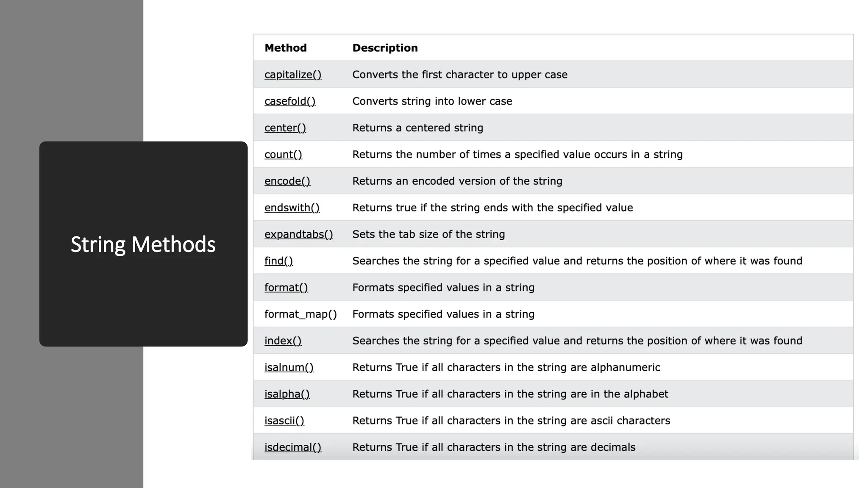
Task: Follow the isdecimal() link
Action: pyautogui.click(x=293, y=447)
